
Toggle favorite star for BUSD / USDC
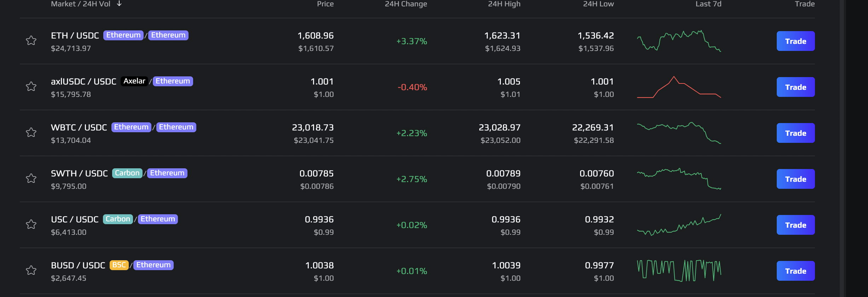point(31,270)
